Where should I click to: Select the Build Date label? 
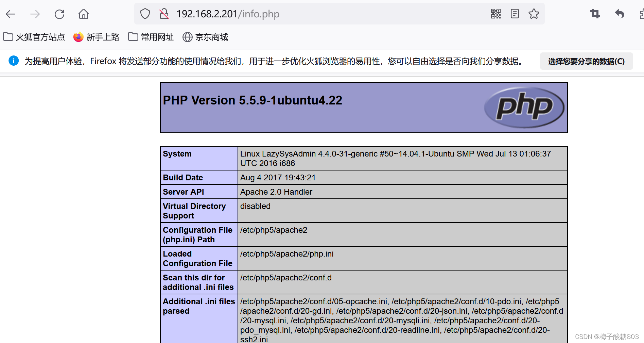[x=183, y=178]
